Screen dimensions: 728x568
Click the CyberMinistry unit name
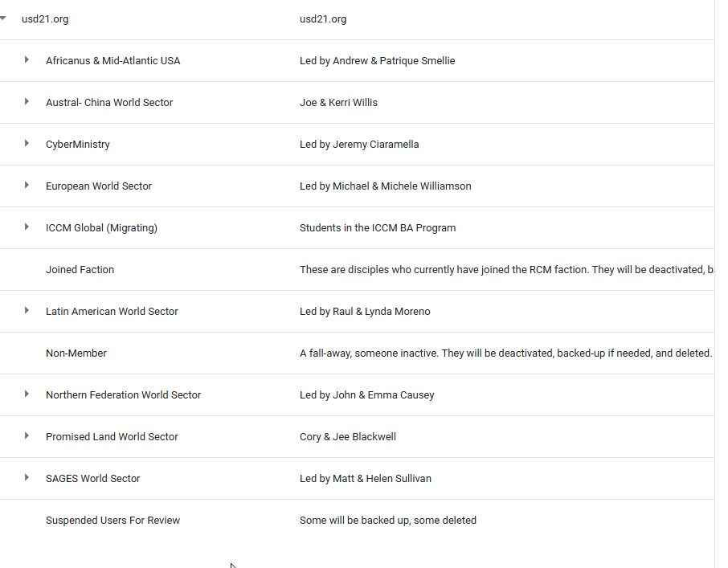click(78, 145)
